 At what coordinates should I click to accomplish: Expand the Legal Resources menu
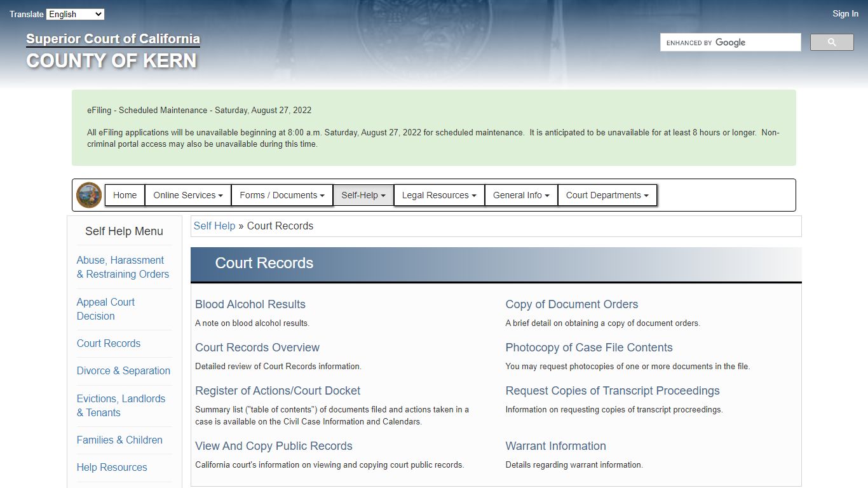click(438, 195)
